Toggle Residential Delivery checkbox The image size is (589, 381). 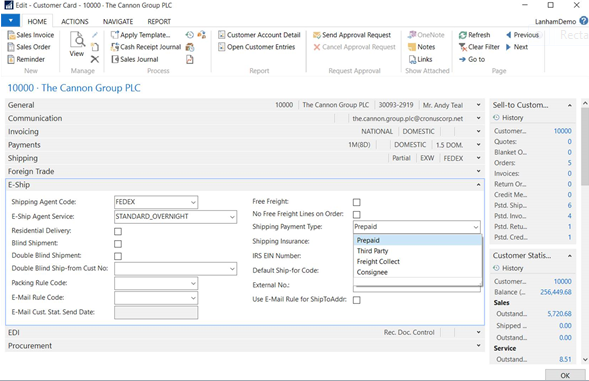[118, 231]
